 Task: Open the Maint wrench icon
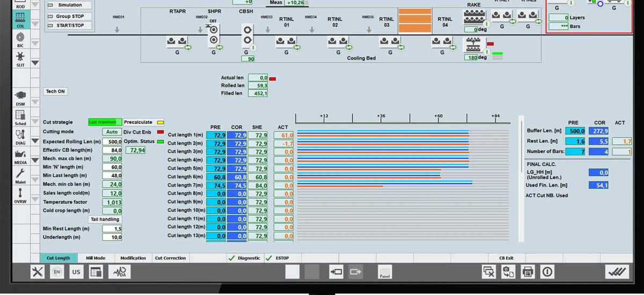coord(20,175)
